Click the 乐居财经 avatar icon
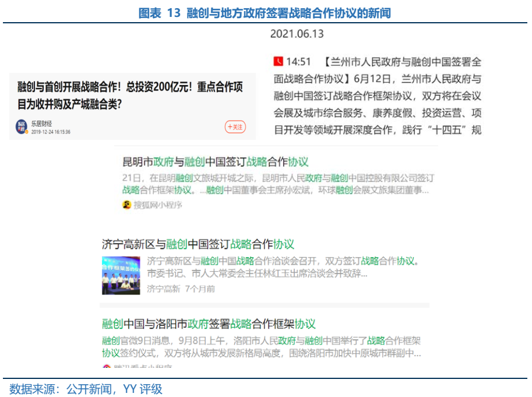 tap(22, 126)
